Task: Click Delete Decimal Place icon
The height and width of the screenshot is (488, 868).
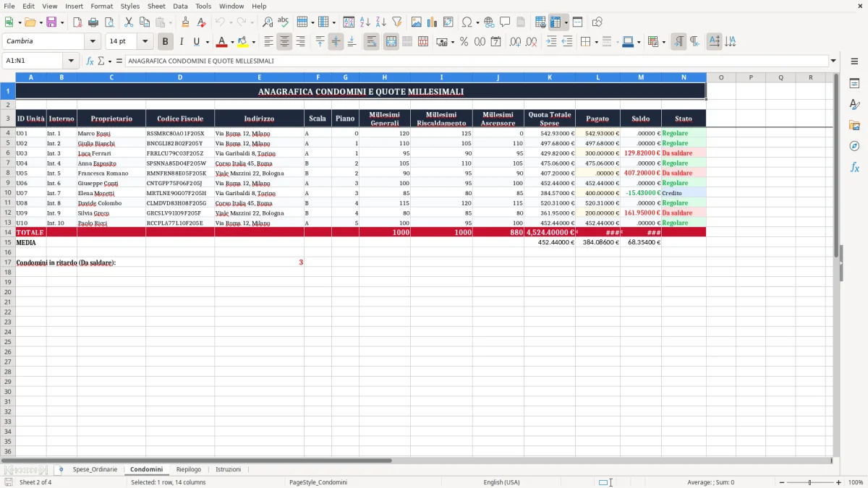Action: [531, 42]
